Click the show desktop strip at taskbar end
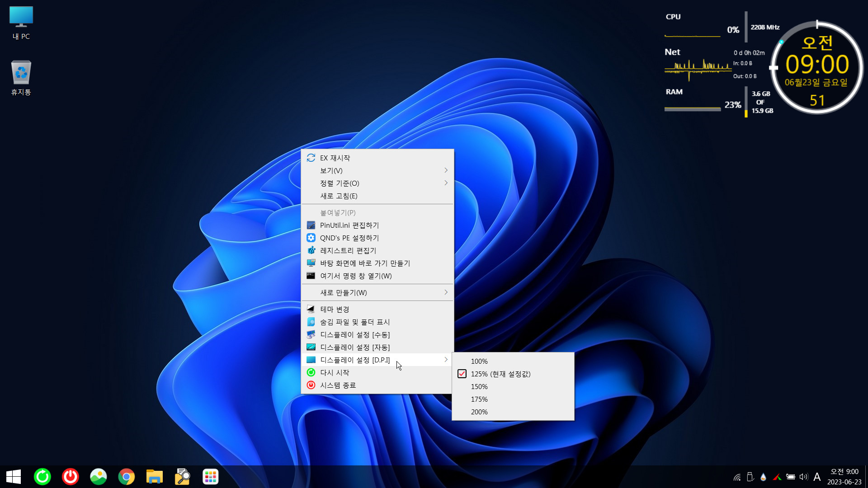Screen dimensions: 868x488 pyautogui.click(x=866, y=477)
